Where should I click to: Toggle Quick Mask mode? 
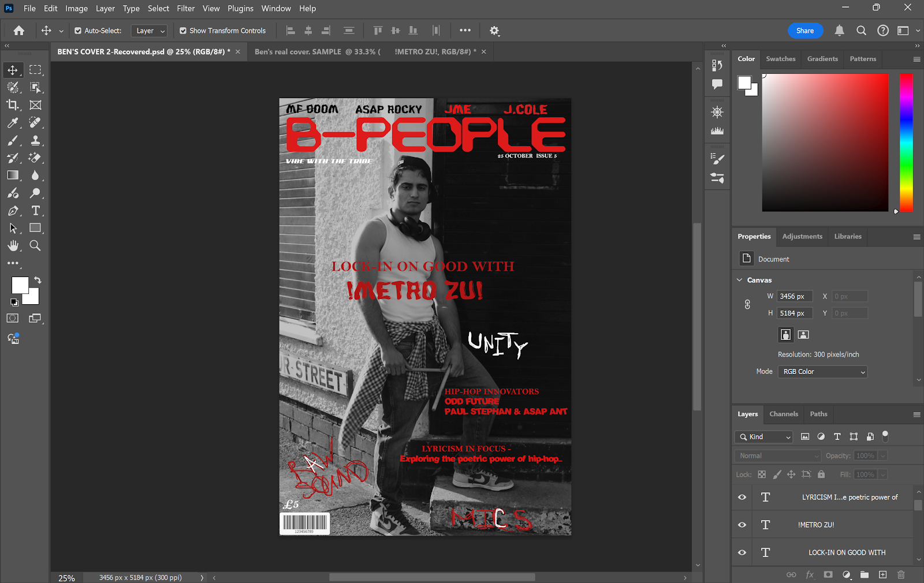coord(13,318)
